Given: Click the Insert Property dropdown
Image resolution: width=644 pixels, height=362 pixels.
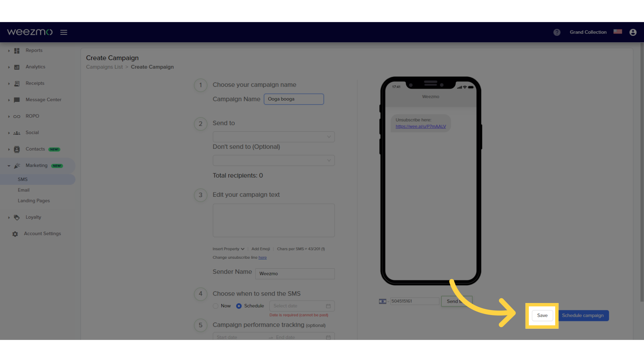Looking at the screenshot, I should point(228,248).
